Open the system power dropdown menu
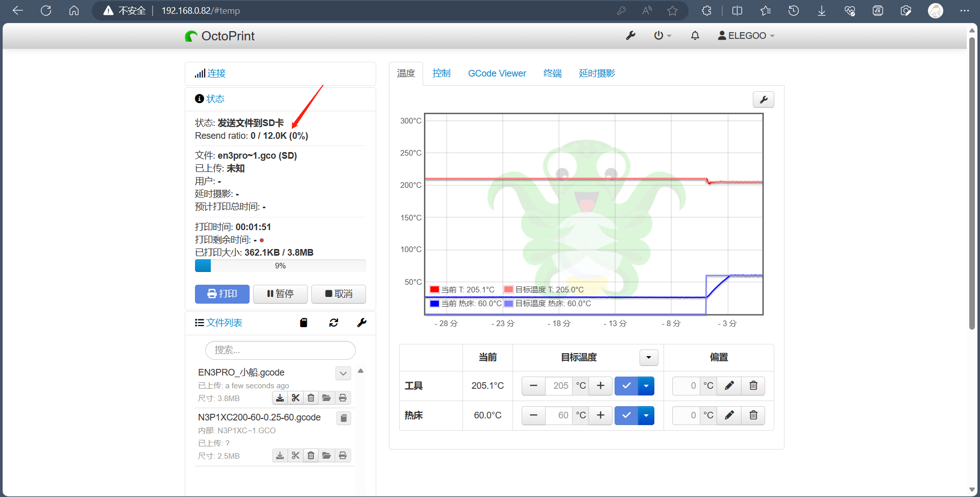 (x=662, y=36)
